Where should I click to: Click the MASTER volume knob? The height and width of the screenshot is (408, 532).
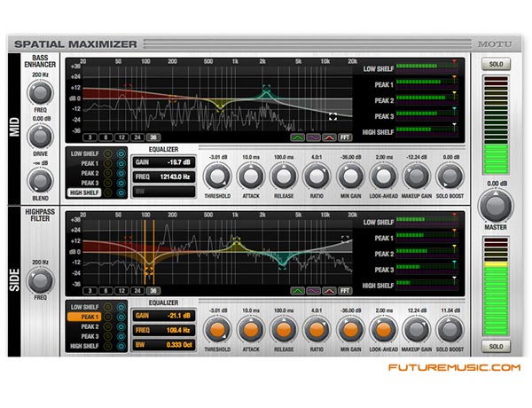click(x=496, y=206)
